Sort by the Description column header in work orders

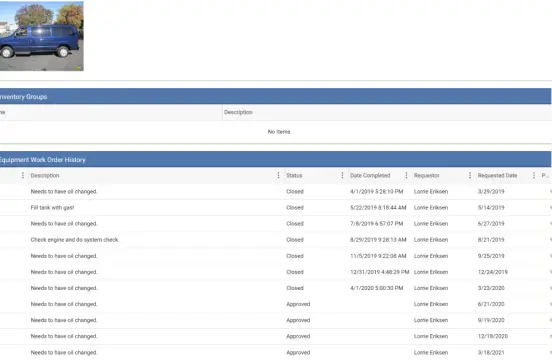tap(45, 175)
